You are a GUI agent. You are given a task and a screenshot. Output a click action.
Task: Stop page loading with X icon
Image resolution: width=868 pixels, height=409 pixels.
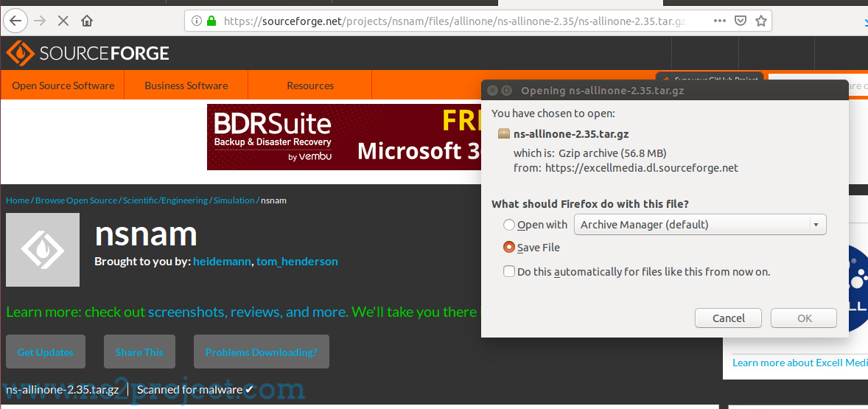(63, 21)
